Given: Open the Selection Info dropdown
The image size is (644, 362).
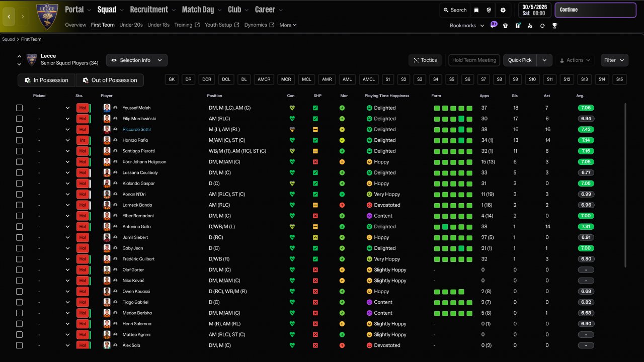Looking at the screenshot, I should (x=137, y=60).
